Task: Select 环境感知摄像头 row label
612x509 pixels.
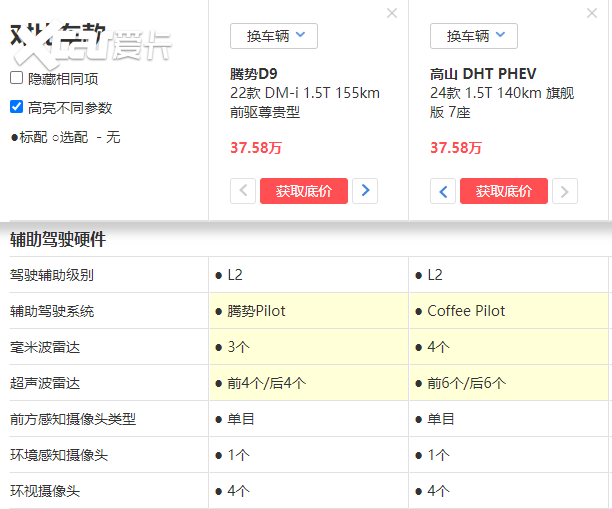Action: pos(59,455)
